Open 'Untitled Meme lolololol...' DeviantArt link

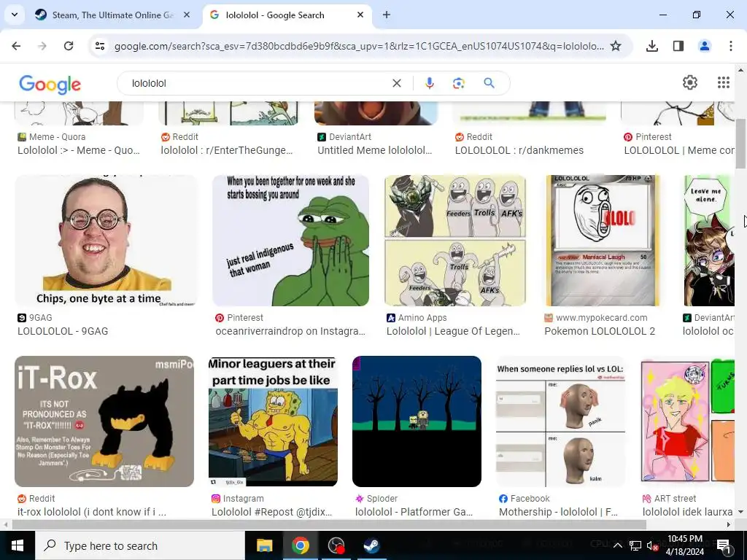click(x=375, y=150)
